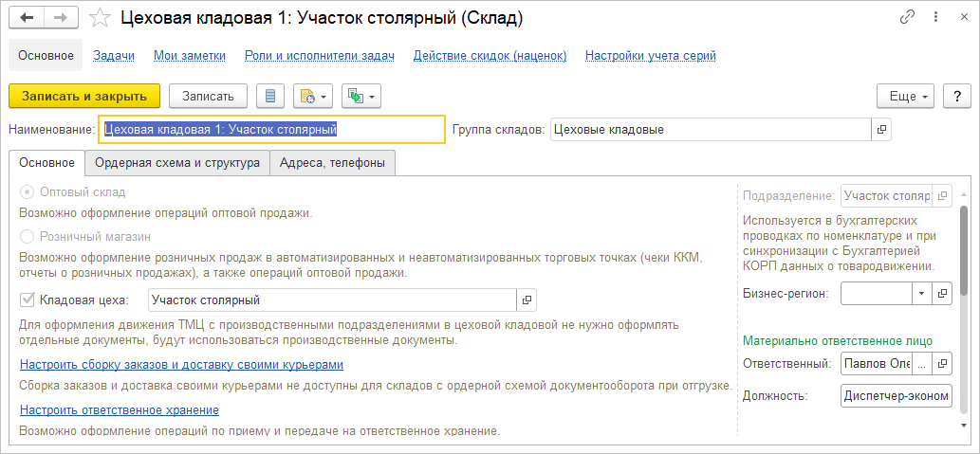Open the Ответственный field selection icon
The image size is (980, 454).
click(942, 363)
